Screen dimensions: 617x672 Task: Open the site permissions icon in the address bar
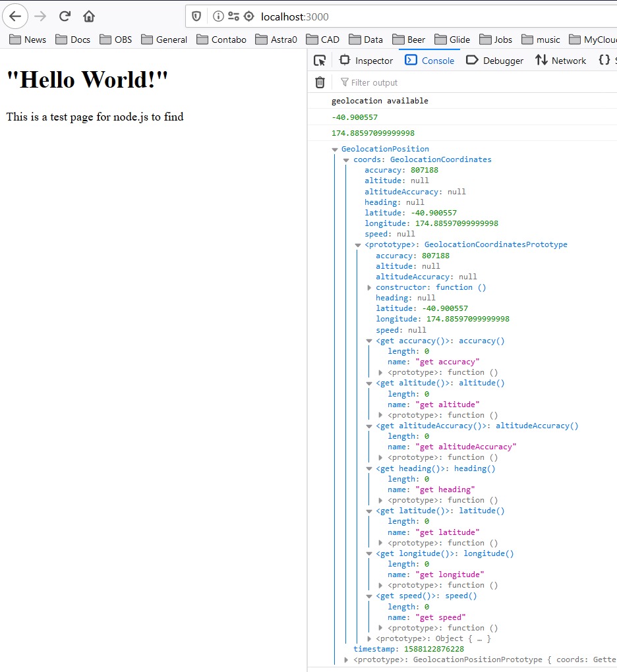point(233,16)
